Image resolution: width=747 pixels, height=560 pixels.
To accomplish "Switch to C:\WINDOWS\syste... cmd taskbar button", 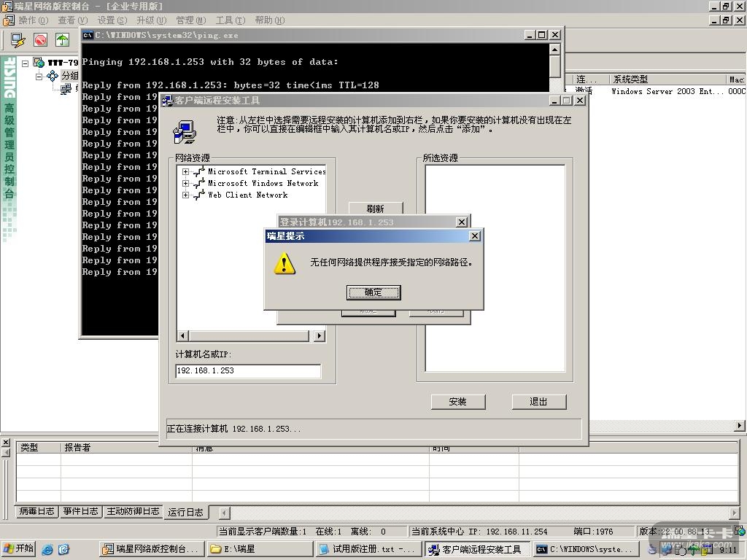I will 587,549.
